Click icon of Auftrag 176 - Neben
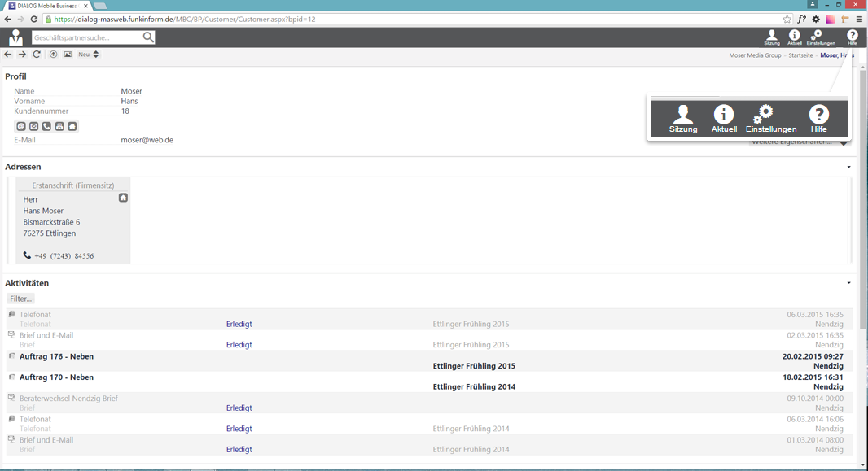The image size is (868, 471). (11, 356)
